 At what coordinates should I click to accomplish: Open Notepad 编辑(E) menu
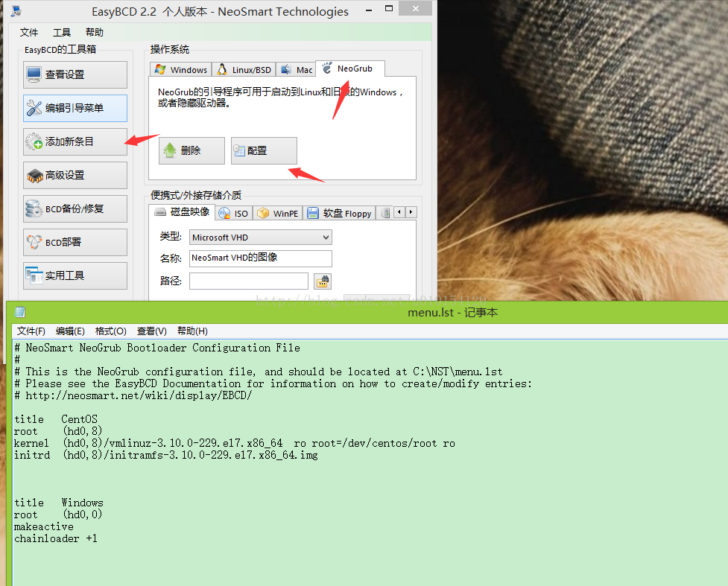pos(70,331)
